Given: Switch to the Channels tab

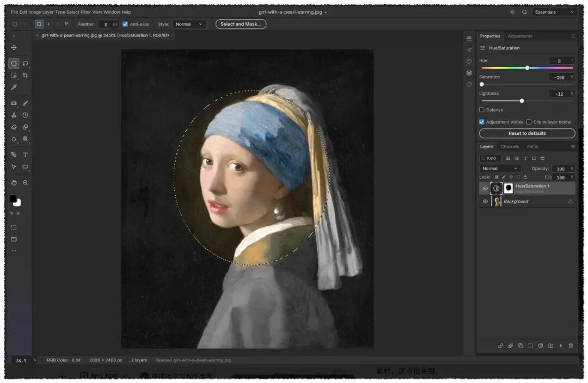Looking at the screenshot, I should [510, 146].
